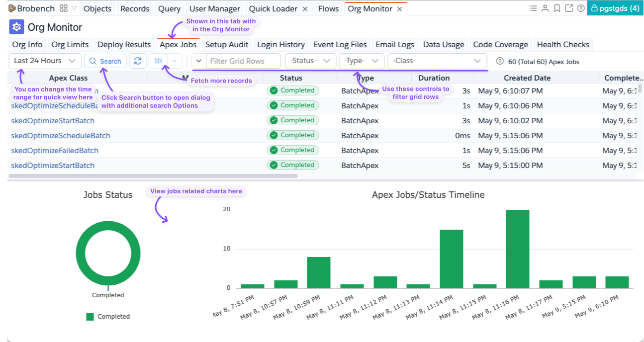Open the list menu icon in top bar
Image resolution: width=644 pixels, height=342 pixels.
tap(533, 8)
